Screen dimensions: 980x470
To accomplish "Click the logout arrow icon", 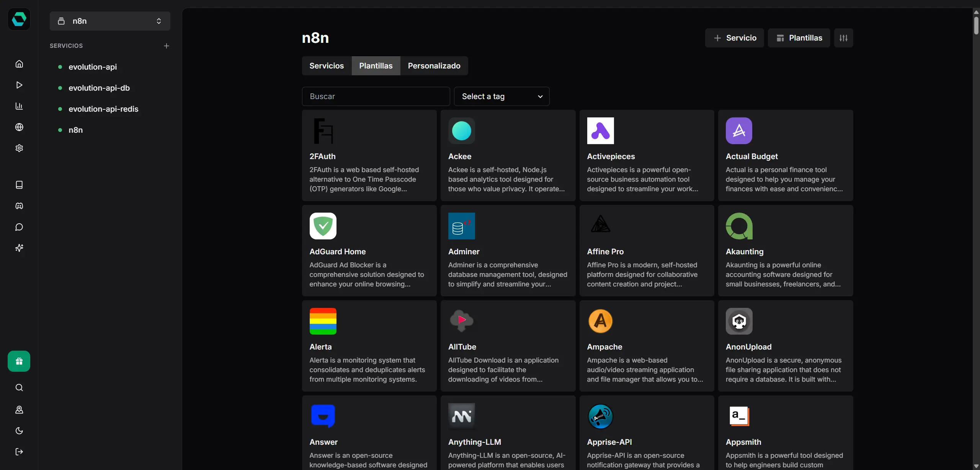I will (x=19, y=452).
